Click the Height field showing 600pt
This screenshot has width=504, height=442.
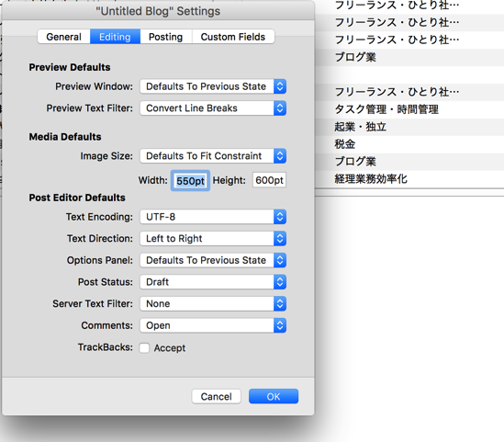tap(269, 180)
